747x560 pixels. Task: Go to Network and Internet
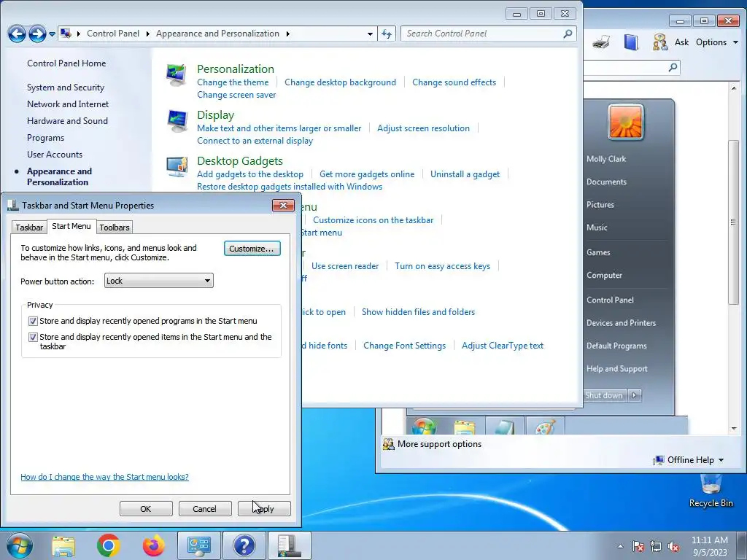coord(68,104)
